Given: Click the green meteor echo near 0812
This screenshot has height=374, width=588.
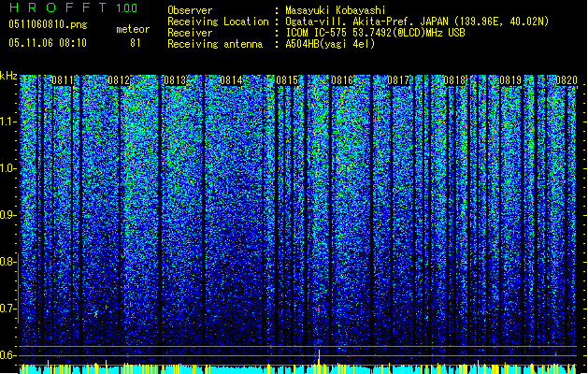Looking at the screenshot, I should pos(96,313).
